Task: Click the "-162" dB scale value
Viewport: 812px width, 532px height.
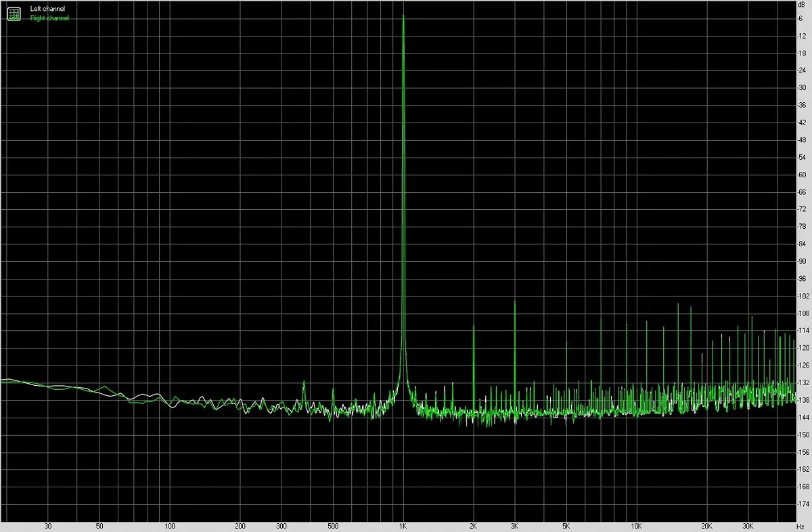Action: 803,470
